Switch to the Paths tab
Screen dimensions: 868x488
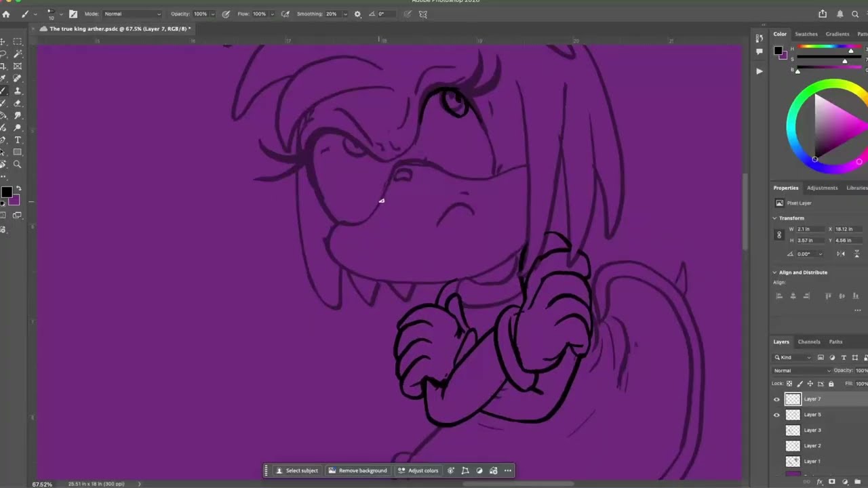[835, 342]
